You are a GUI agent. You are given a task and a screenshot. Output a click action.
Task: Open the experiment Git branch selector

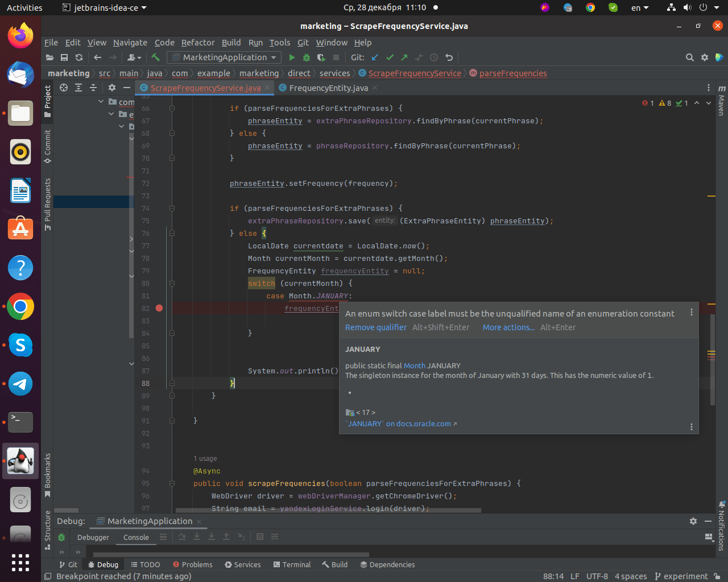click(x=681, y=576)
